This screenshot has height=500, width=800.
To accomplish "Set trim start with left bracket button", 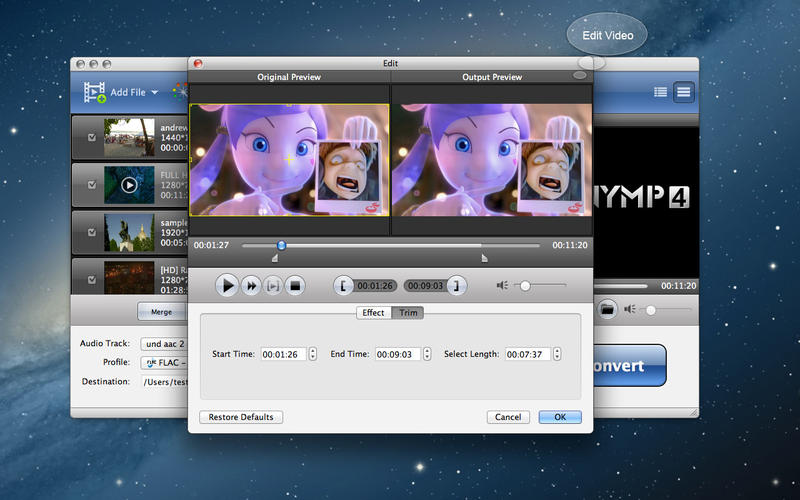I will point(343,286).
